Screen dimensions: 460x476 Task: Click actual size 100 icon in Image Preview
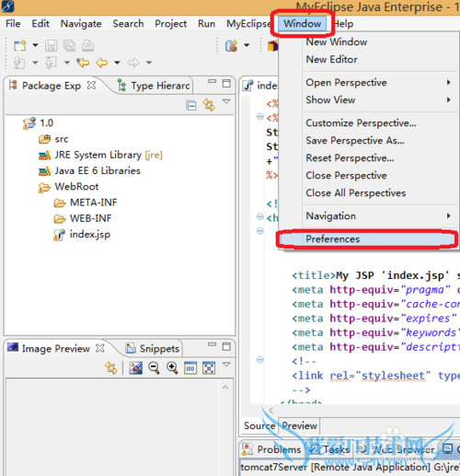(190, 368)
